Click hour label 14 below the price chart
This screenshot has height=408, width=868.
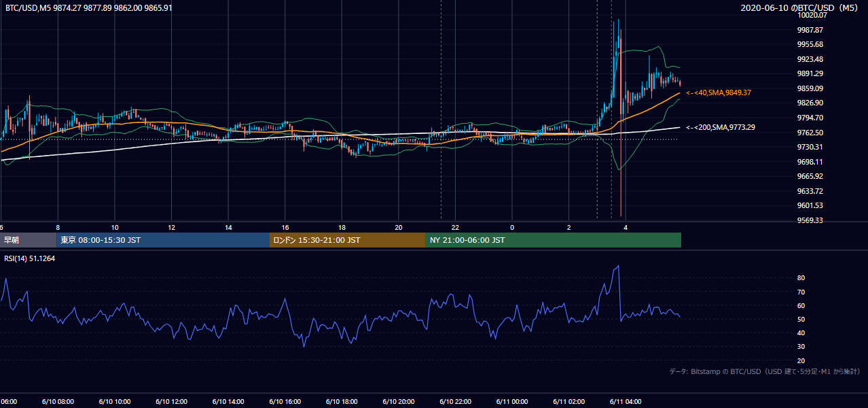pyautogui.click(x=229, y=227)
